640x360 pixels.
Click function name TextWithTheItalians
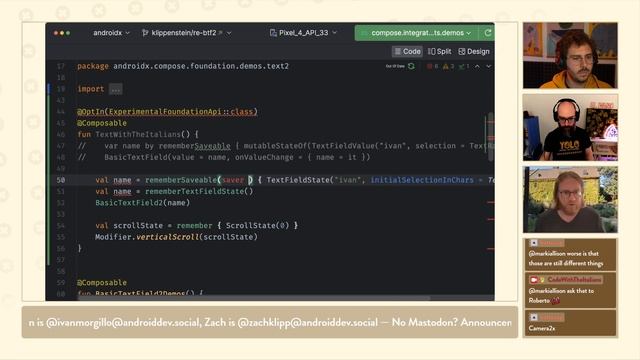point(138,134)
